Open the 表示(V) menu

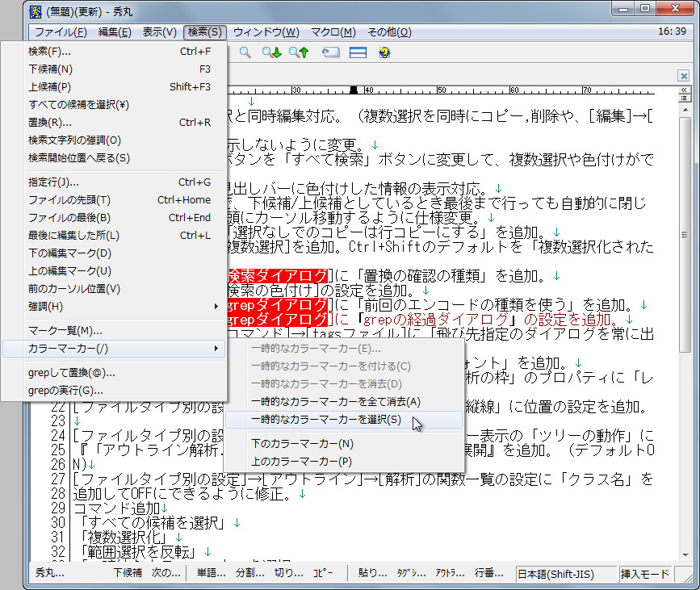tap(159, 32)
